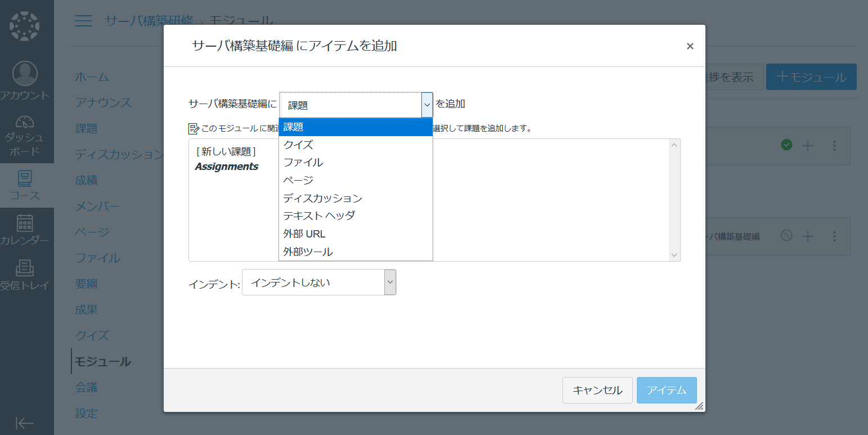Click the アイテム add button

[667, 390]
